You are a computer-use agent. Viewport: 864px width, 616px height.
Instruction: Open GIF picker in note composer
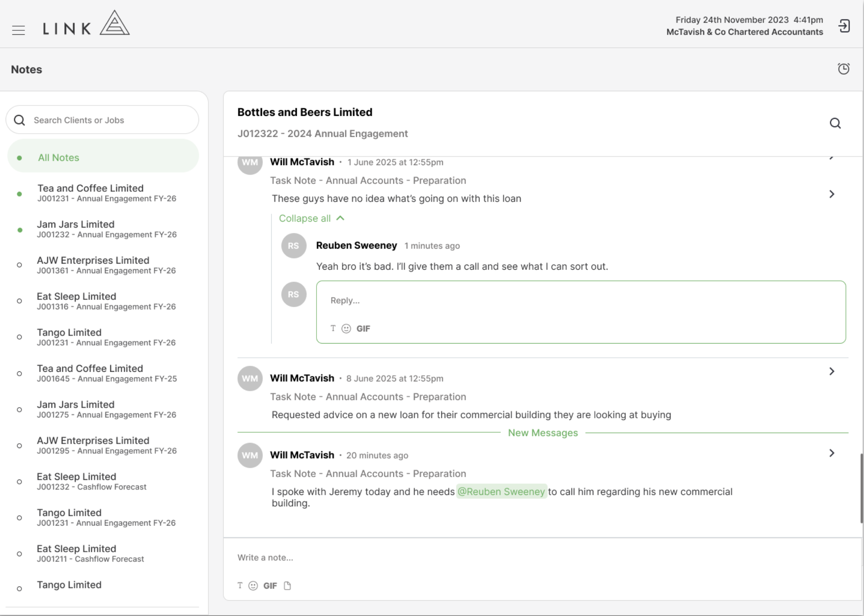click(270, 586)
